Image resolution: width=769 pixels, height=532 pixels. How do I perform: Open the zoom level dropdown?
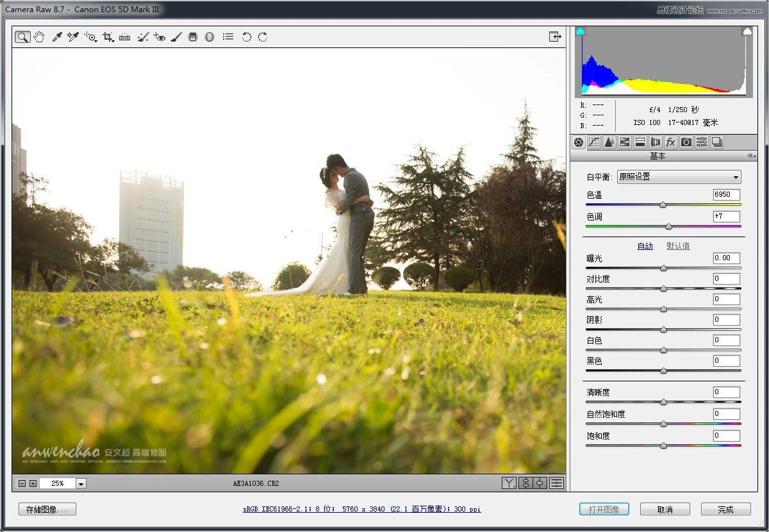coord(81,483)
